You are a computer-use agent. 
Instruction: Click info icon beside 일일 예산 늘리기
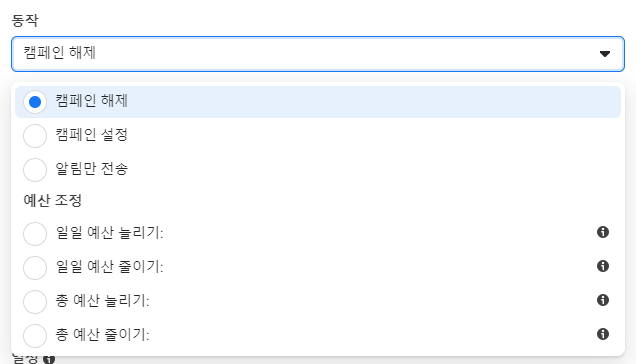click(x=603, y=232)
